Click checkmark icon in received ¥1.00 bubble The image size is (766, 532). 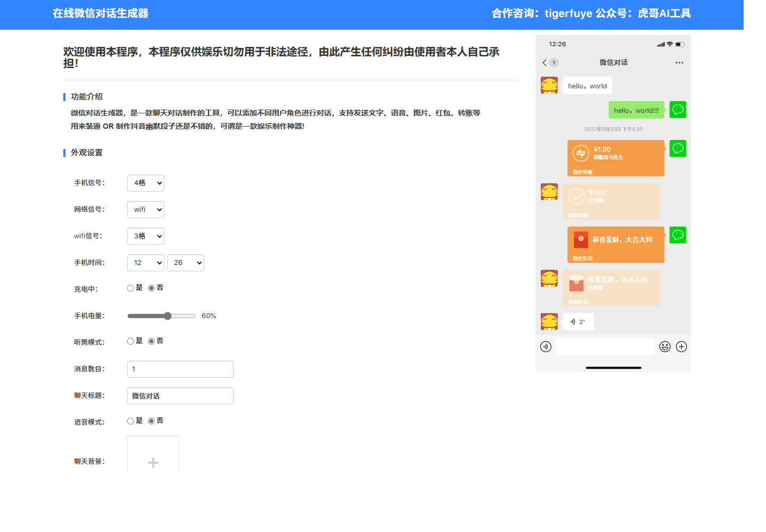[576, 196]
